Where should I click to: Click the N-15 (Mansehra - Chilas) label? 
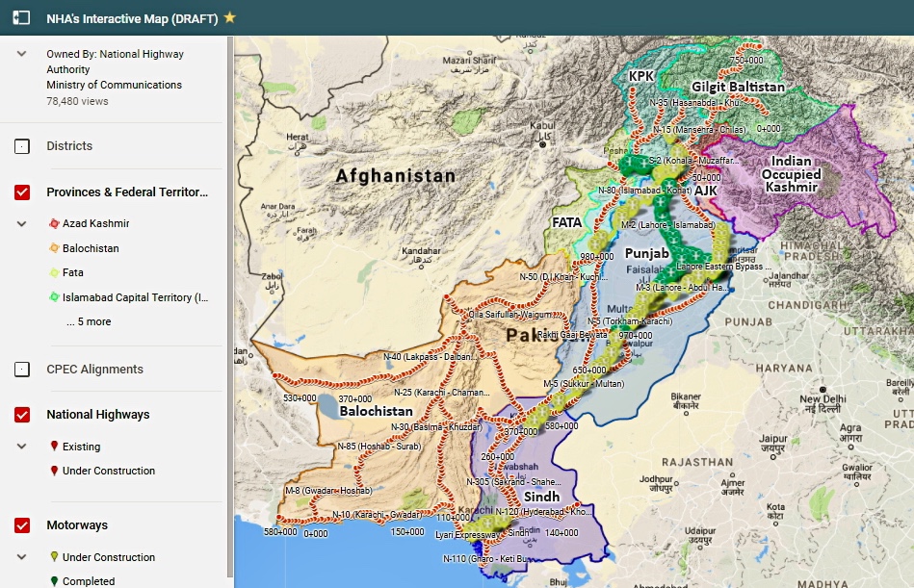pos(699,129)
